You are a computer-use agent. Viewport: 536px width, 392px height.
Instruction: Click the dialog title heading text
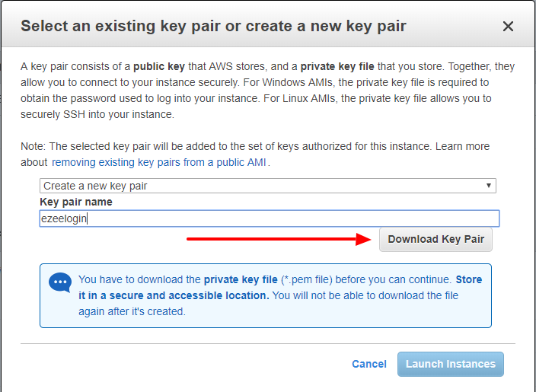coord(213,27)
